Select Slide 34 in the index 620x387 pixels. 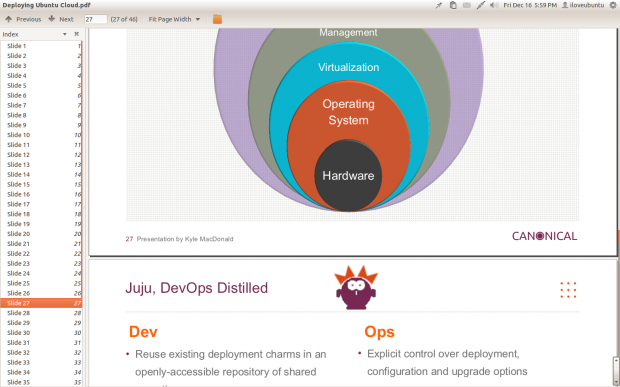(x=41, y=372)
